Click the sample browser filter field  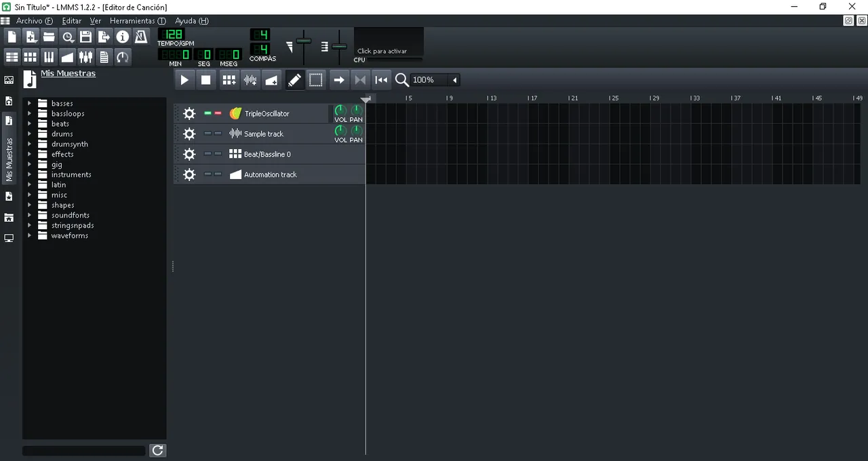(x=84, y=450)
